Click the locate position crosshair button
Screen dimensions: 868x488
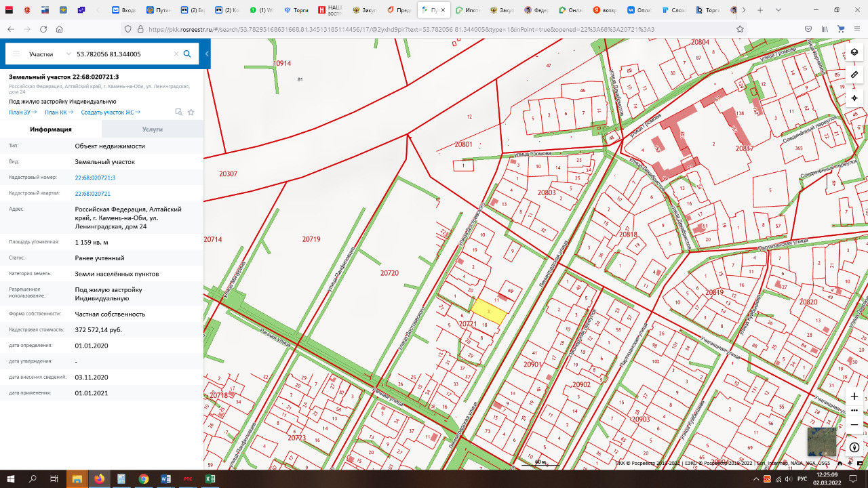854,98
